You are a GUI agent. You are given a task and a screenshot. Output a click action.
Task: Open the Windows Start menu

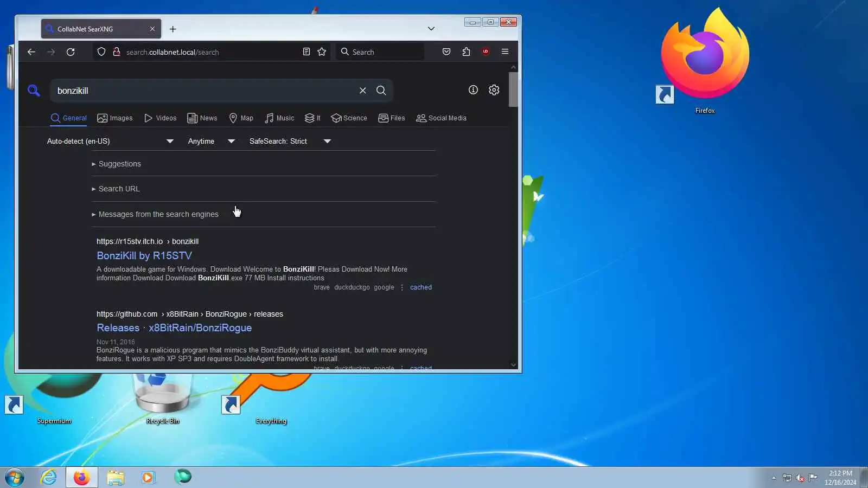(x=15, y=477)
